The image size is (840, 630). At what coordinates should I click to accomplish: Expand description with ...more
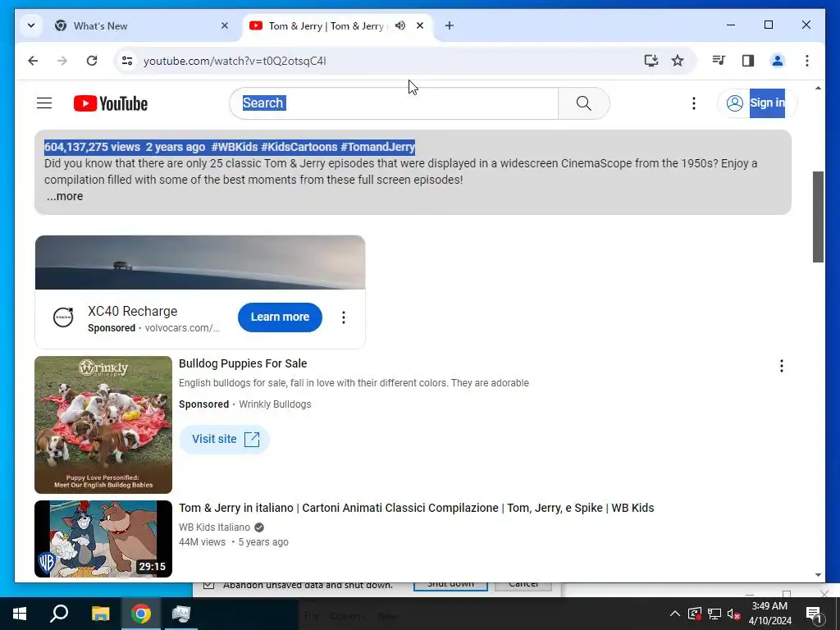click(x=64, y=196)
